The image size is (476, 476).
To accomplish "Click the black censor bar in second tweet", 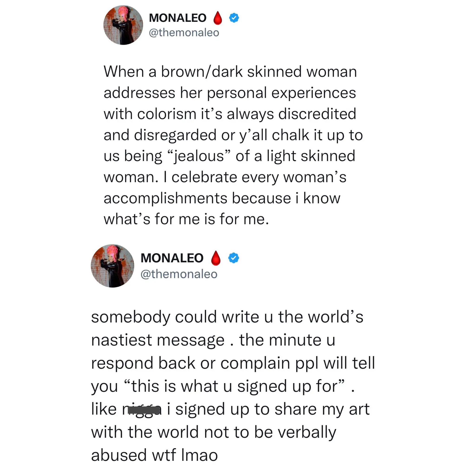I will (144, 410).
